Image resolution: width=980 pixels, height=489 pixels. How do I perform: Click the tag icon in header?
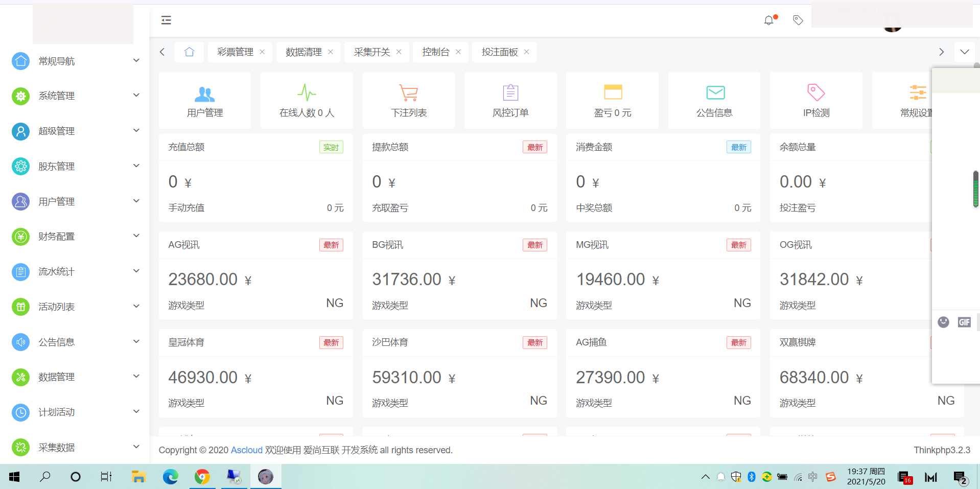coord(798,20)
